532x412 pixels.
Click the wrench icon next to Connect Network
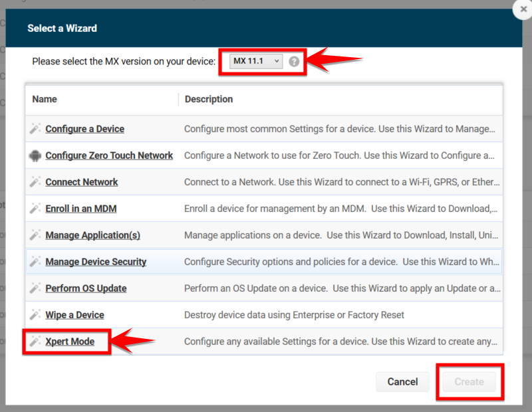(36, 181)
